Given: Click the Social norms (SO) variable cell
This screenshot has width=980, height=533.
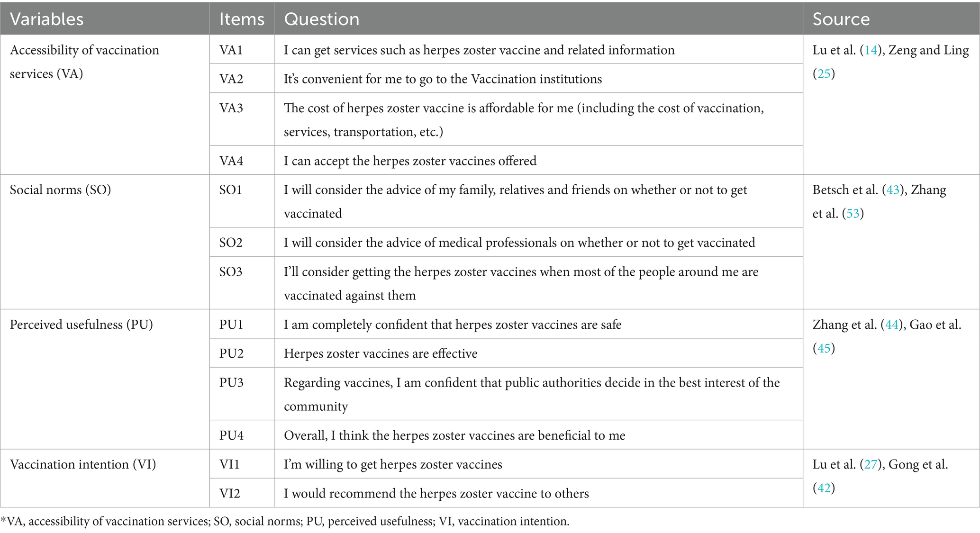Looking at the screenshot, I should 60,190.
